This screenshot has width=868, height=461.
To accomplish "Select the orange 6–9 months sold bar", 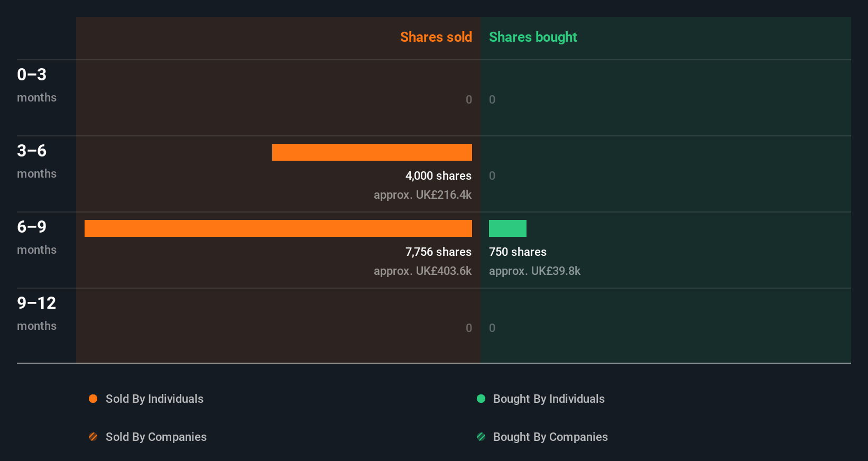I will point(278,228).
